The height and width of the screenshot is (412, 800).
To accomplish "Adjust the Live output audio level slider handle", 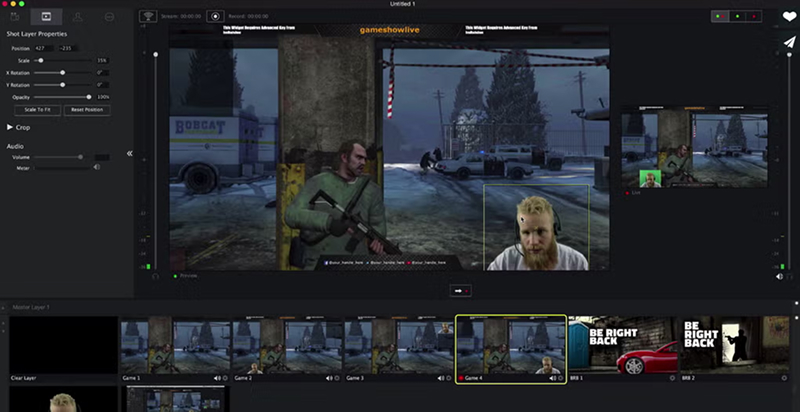I will pyautogui.click(x=789, y=54).
